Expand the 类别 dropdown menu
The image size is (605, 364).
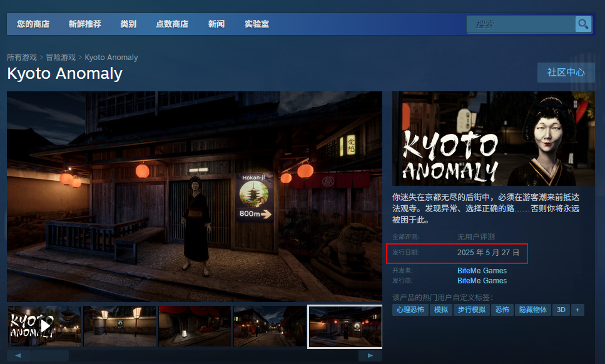(128, 24)
